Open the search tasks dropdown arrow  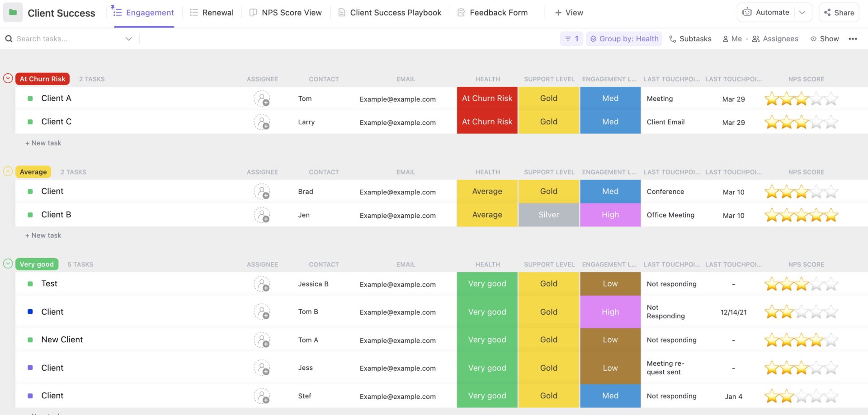point(128,38)
